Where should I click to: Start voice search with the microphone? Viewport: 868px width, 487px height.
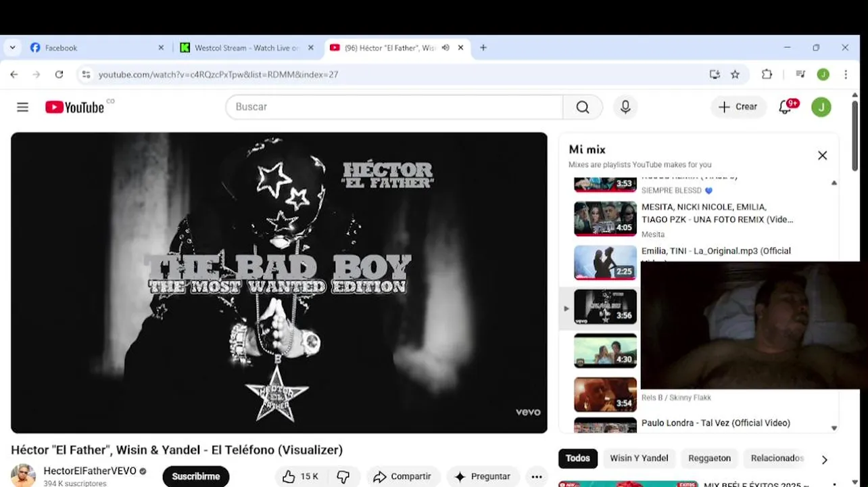[625, 107]
